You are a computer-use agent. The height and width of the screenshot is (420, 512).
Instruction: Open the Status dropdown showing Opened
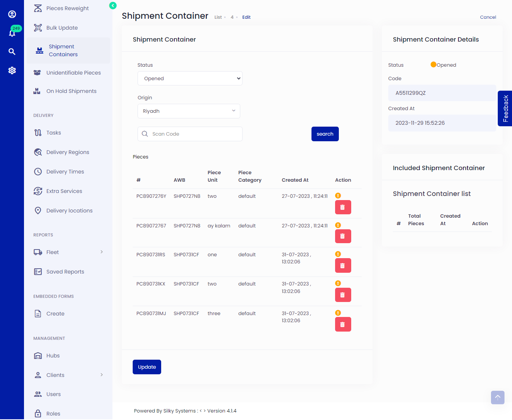tap(190, 78)
